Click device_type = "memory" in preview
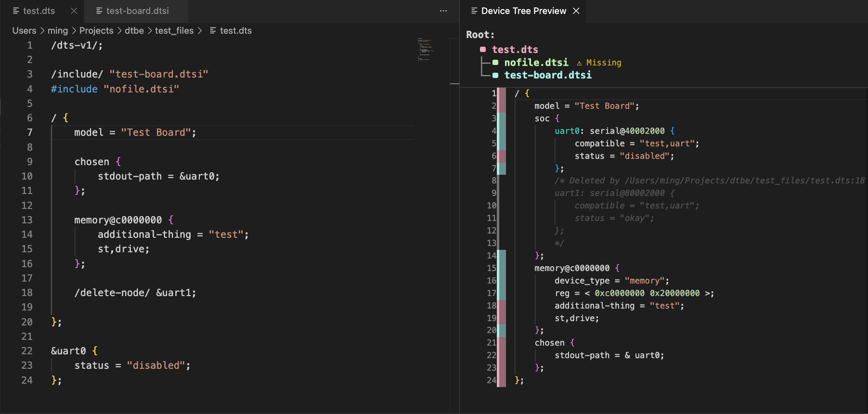 coord(612,281)
